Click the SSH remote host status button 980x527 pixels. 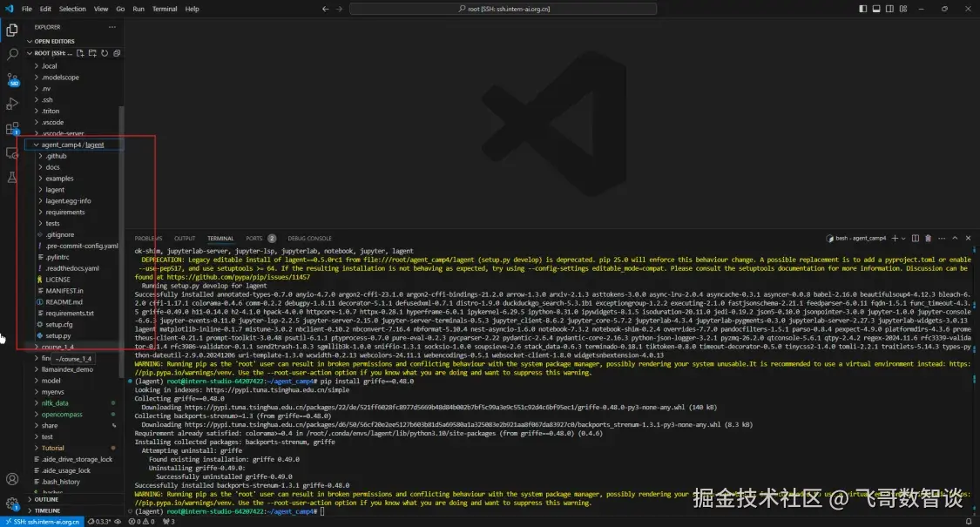point(43,522)
